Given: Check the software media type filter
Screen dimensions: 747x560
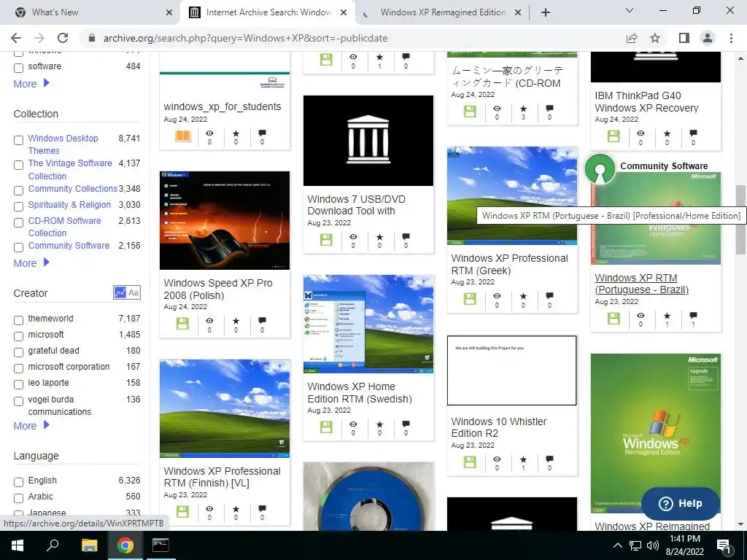Looking at the screenshot, I should click(18, 68).
